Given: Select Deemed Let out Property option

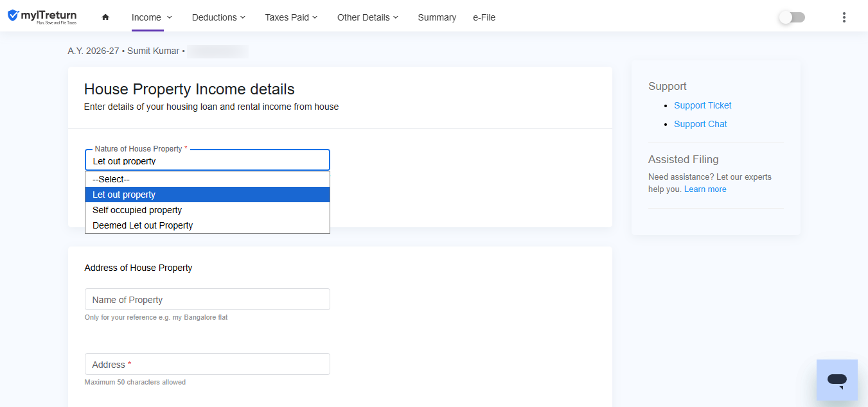Looking at the screenshot, I should (x=208, y=225).
